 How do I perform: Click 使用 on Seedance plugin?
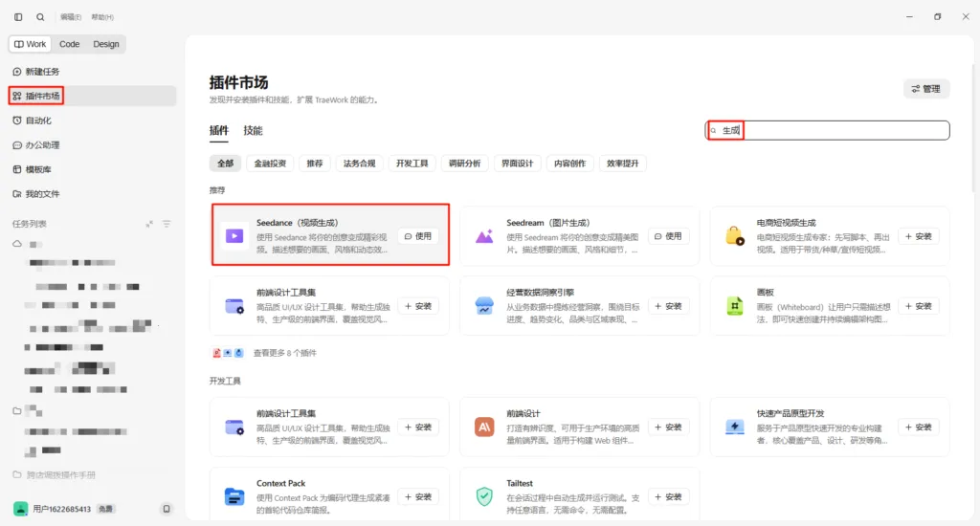point(417,236)
